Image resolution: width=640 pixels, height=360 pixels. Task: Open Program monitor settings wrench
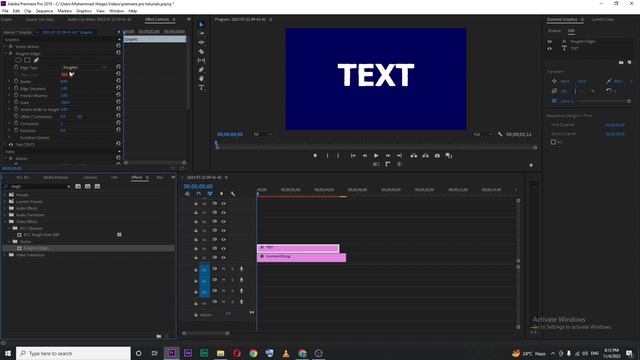tap(500, 134)
